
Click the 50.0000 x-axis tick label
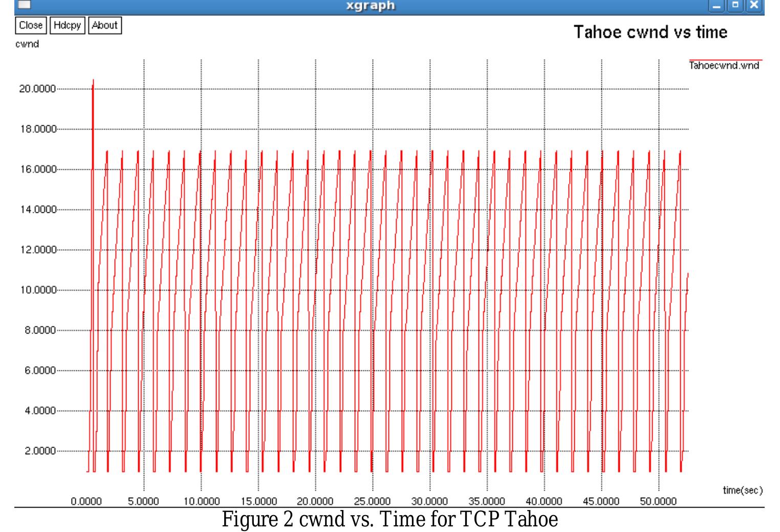[659, 501]
